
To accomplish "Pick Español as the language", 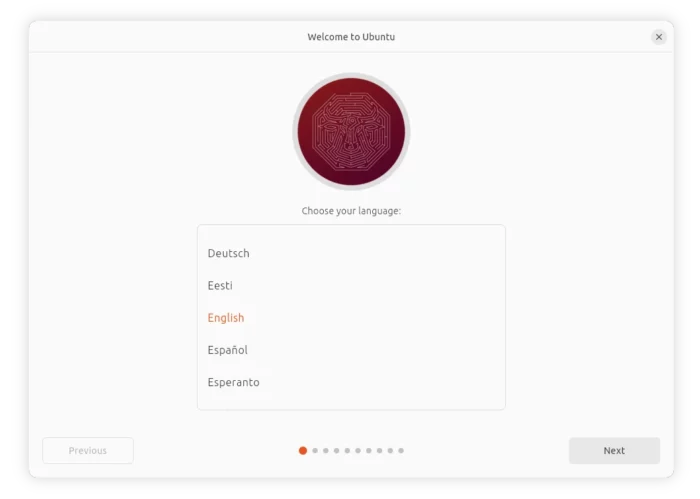I will coord(351,349).
